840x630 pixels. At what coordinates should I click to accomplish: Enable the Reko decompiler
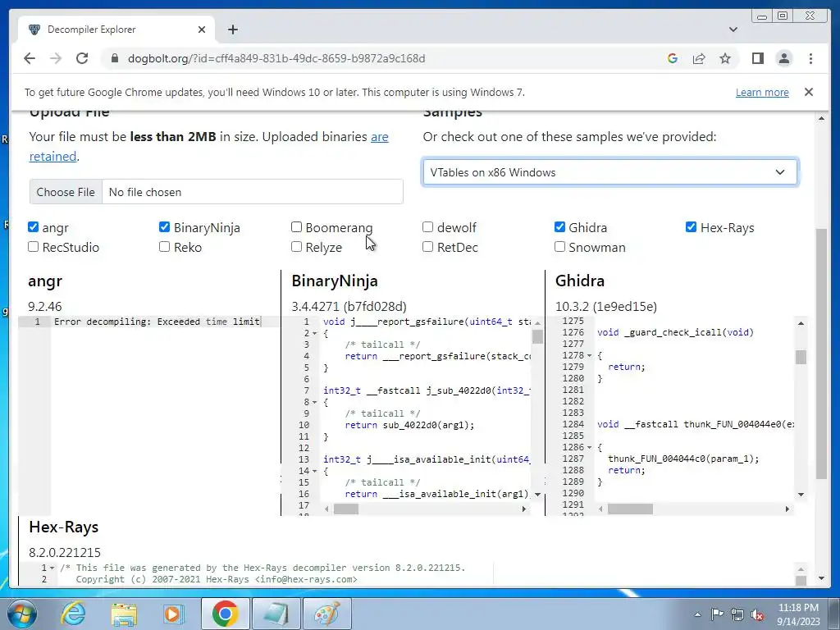pyautogui.click(x=164, y=246)
